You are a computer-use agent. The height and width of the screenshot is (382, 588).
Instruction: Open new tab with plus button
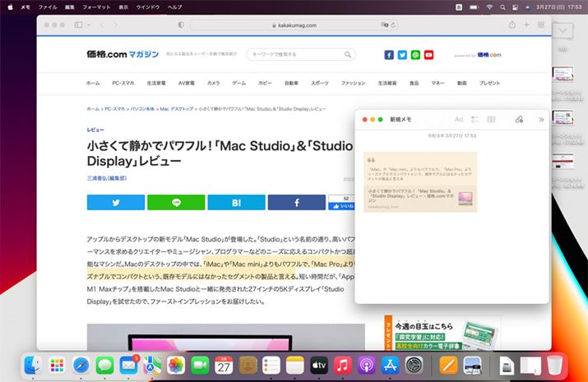(x=526, y=25)
